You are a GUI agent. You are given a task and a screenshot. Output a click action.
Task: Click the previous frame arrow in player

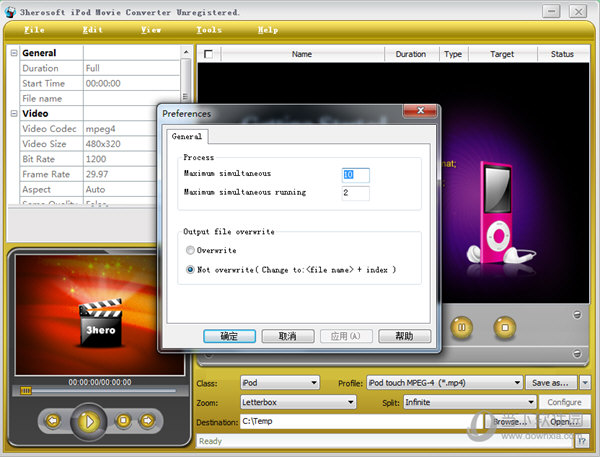[53, 421]
